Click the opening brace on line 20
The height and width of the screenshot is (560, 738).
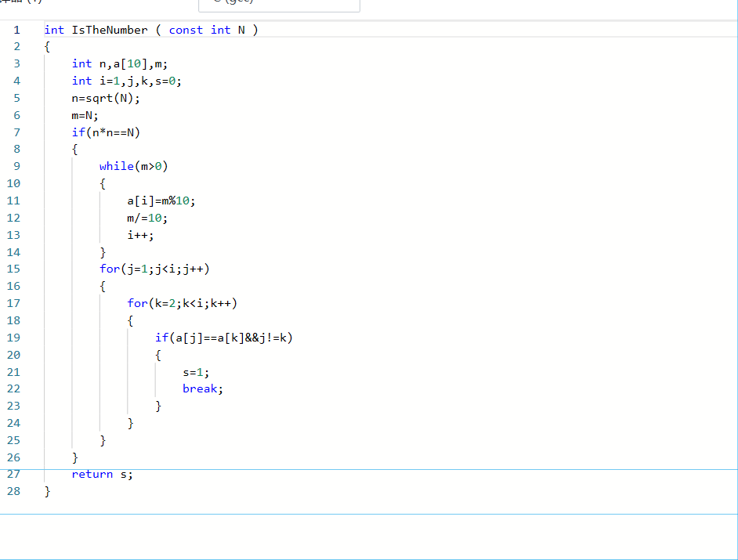[x=158, y=356]
